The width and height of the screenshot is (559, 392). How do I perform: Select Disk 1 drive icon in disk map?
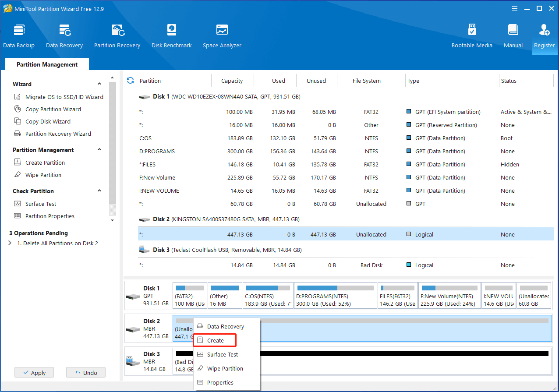point(133,297)
